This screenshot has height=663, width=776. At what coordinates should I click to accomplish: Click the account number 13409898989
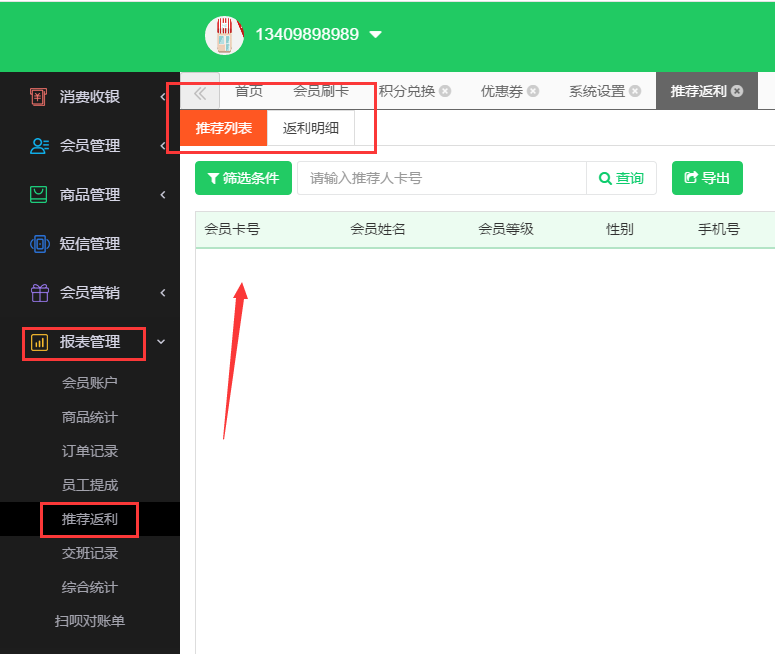coord(307,34)
